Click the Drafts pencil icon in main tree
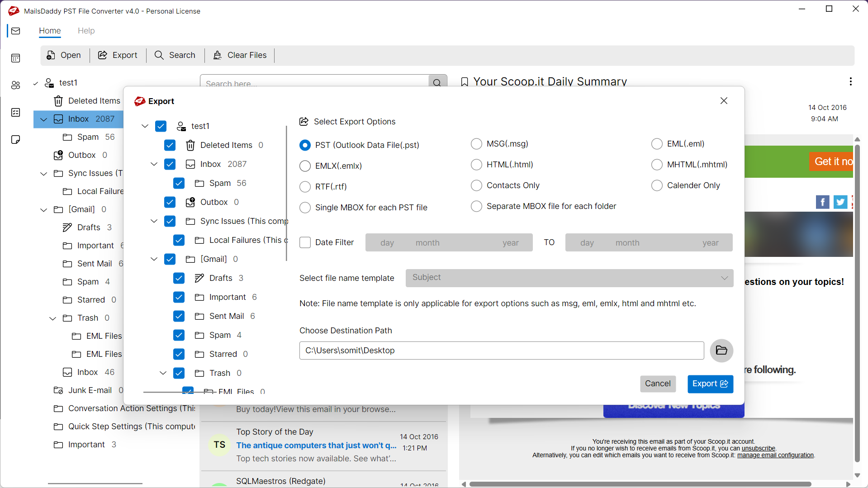Image resolution: width=868 pixels, height=488 pixels. pos(67,227)
